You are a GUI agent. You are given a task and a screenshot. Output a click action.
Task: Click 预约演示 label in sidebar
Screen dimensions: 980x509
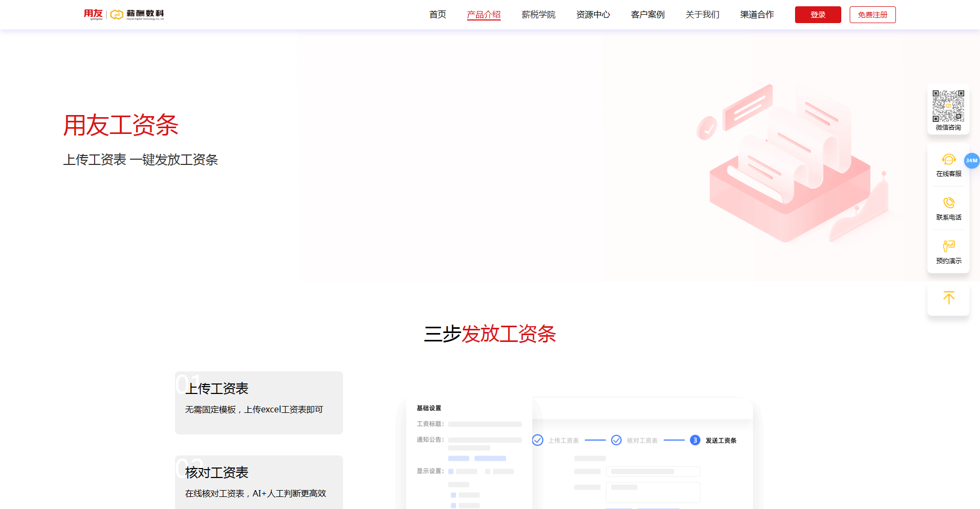click(948, 261)
